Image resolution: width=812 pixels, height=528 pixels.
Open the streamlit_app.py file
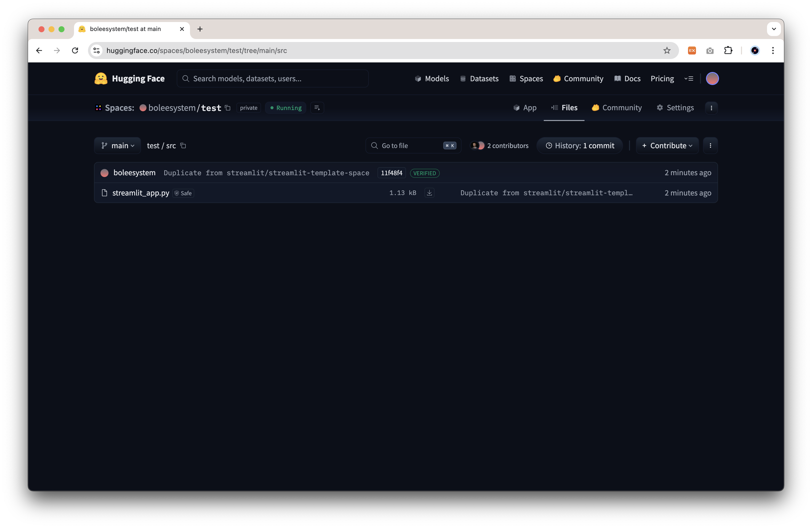tap(140, 193)
